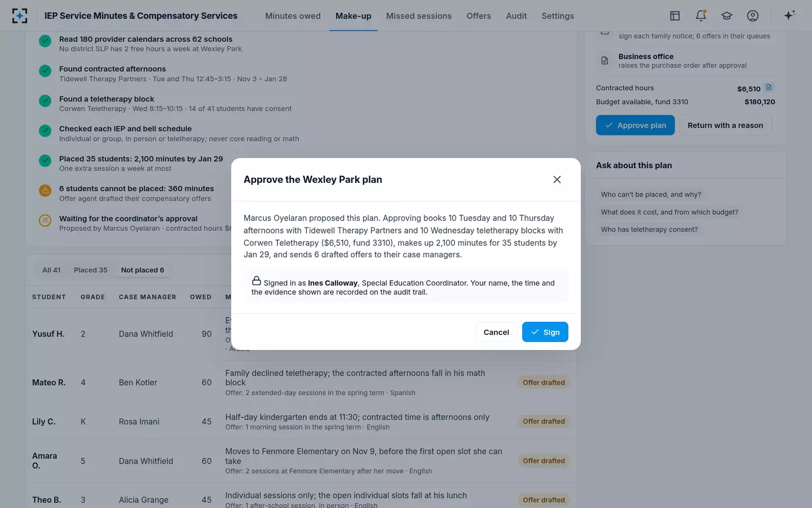Viewport: 812px width, 508px height.
Task: Click the green check beside Found contracted afternoons
Action: coord(45,71)
